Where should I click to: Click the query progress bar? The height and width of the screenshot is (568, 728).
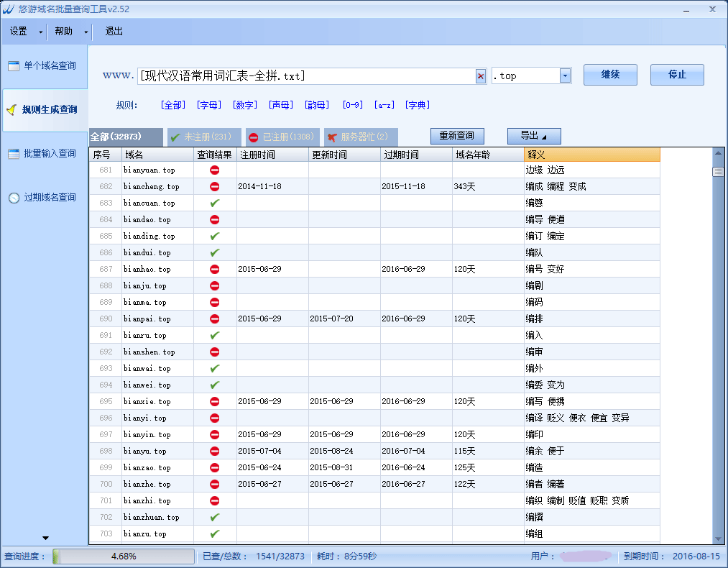(x=123, y=556)
